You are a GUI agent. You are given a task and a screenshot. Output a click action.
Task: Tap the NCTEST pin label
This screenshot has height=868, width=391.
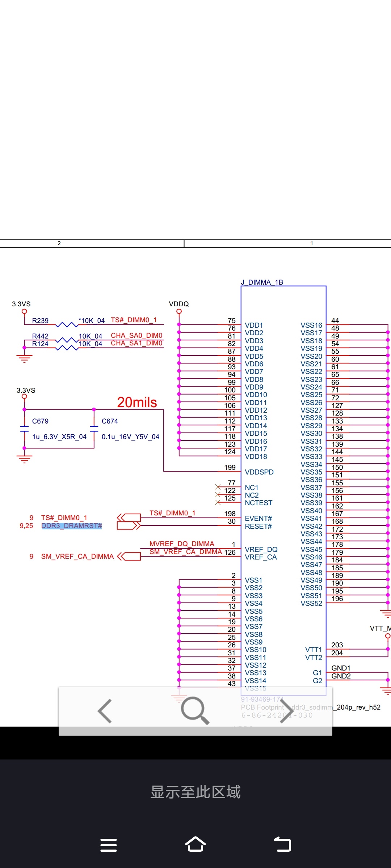(258, 503)
